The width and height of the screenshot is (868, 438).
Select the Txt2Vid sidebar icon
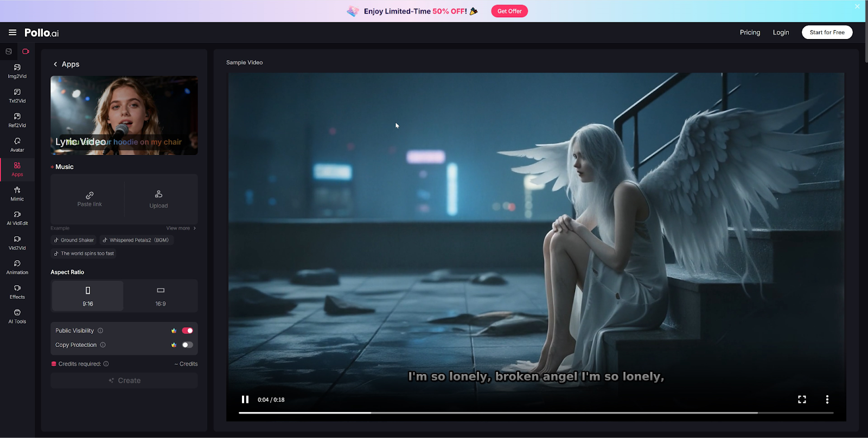(17, 96)
